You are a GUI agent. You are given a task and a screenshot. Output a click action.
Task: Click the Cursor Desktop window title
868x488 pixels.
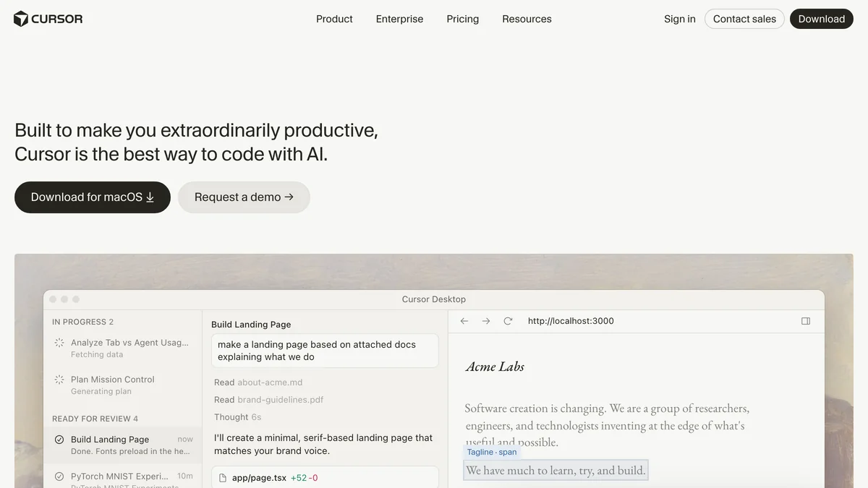pos(434,299)
